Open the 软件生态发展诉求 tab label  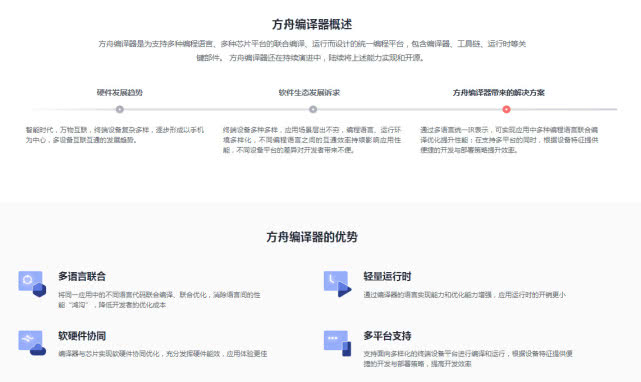tap(309, 92)
